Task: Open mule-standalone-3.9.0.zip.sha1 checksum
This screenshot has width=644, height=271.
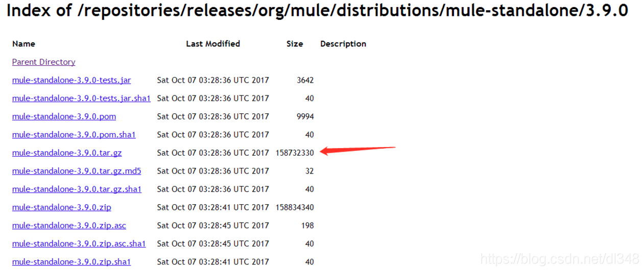Action: coord(71,262)
